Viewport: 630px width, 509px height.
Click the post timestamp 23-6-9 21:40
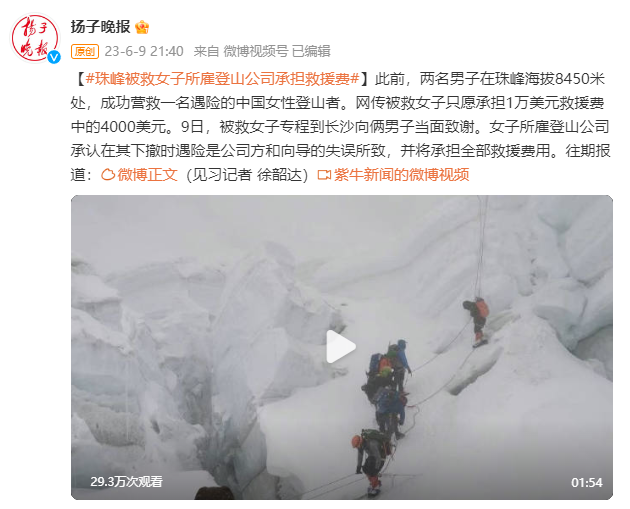[144, 51]
